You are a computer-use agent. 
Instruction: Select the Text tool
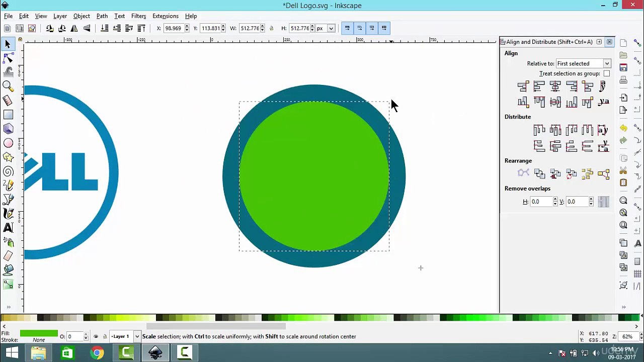tap(8, 228)
